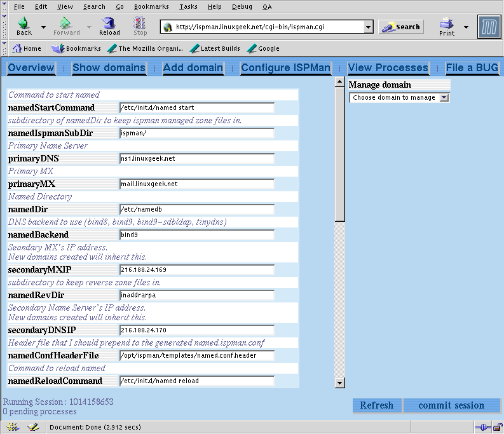Open The Mozilla Organization bookmark

[x=145, y=48]
